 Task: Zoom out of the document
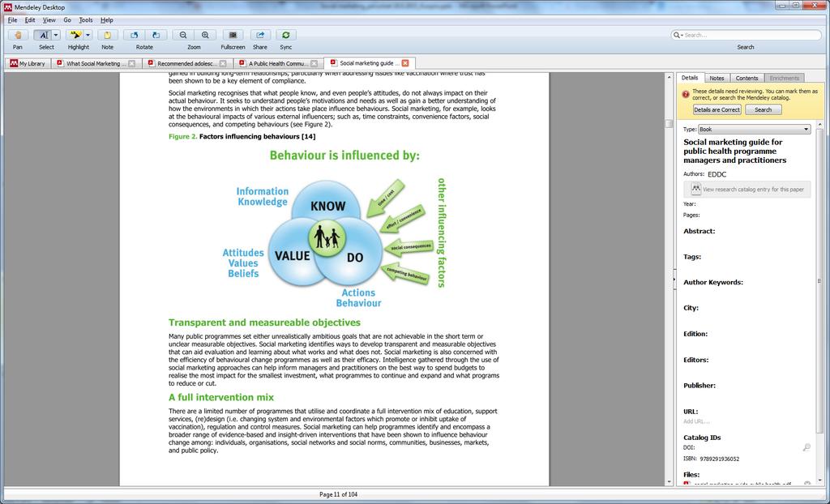click(183, 35)
